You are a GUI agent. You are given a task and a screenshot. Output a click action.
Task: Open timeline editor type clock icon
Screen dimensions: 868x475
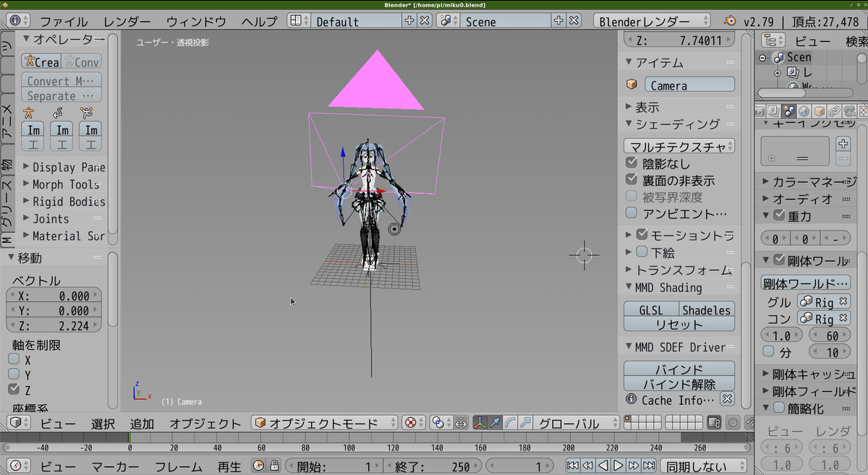tap(18, 466)
